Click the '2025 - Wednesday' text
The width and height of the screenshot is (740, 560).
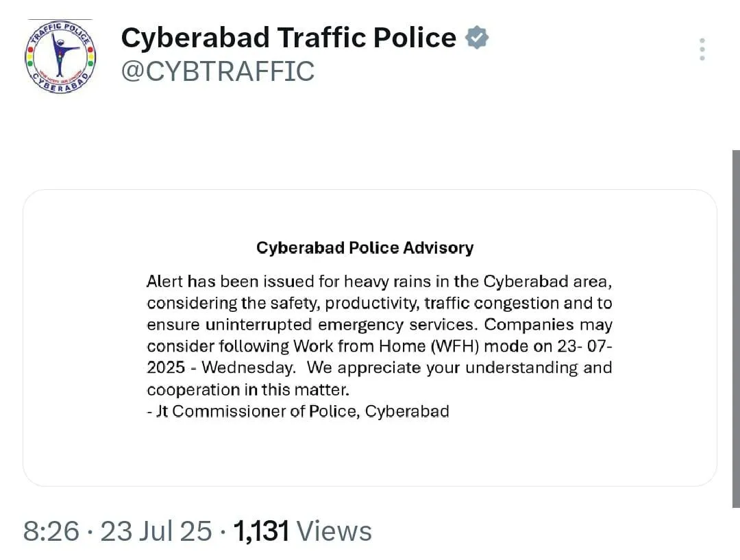tap(221, 368)
